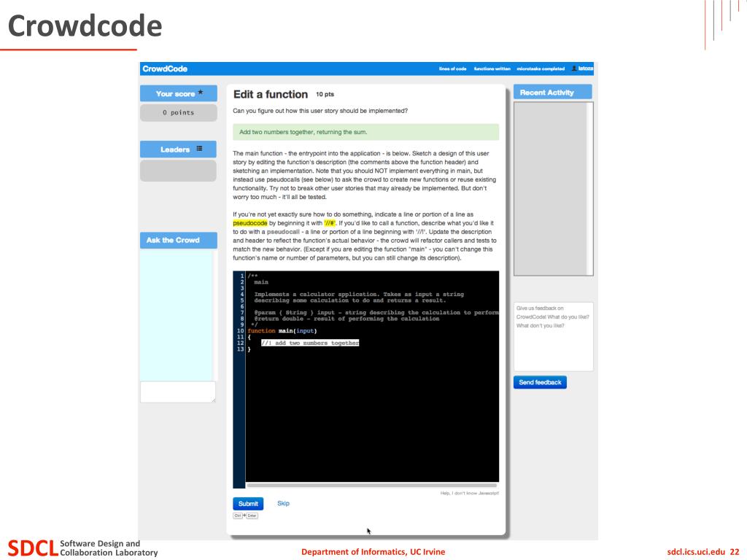Click the 'pseudocall' term in instructions
The width and height of the screenshot is (747, 560).
pyautogui.click(x=283, y=232)
